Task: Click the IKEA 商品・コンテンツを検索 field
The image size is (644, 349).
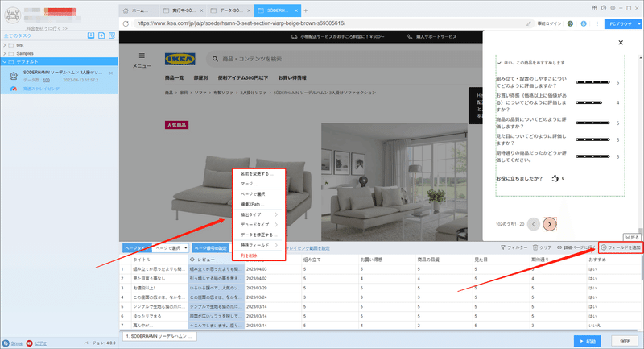Action: point(345,59)
